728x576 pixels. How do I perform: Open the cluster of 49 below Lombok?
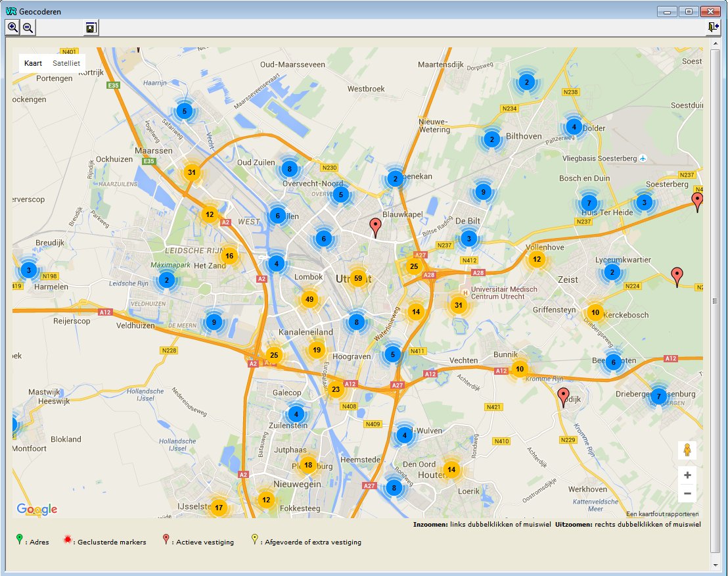pos(309,299)
